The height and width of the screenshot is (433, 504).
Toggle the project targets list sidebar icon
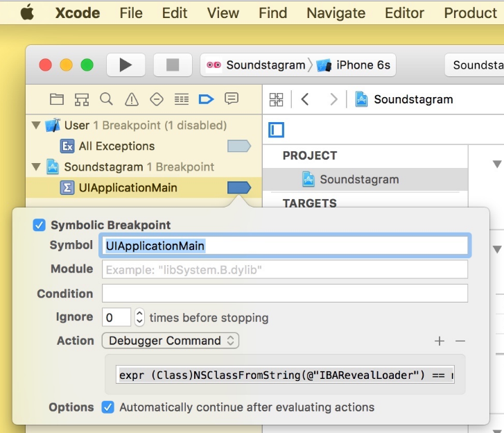(276, 130)
